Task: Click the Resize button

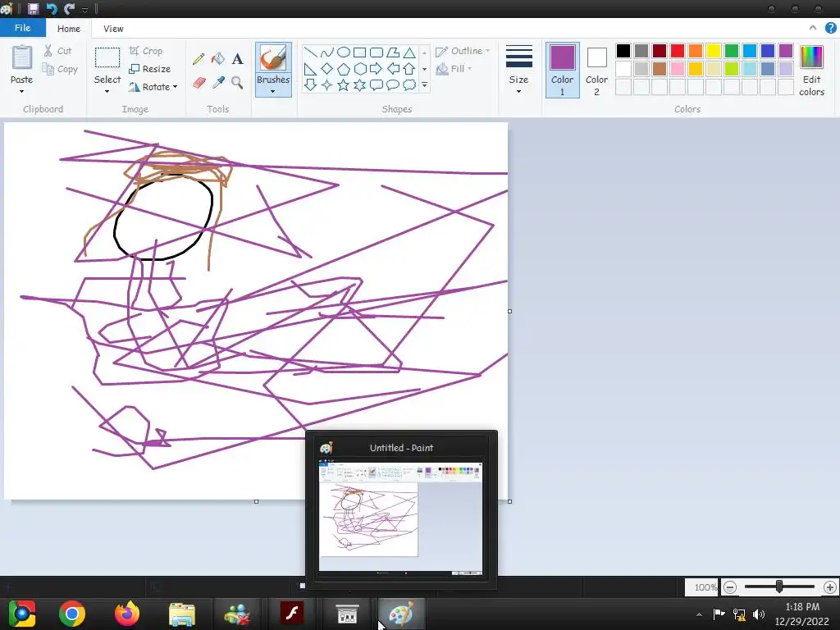Action: [149, 69]
